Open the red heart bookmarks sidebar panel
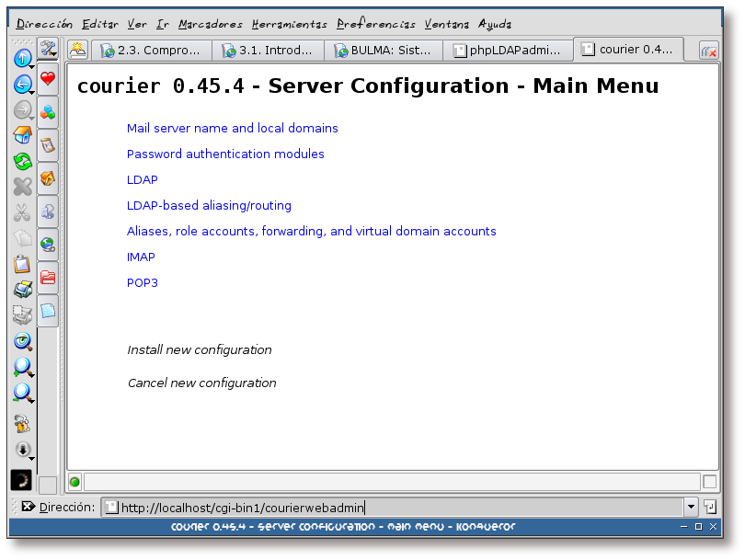 coord(48,80)
